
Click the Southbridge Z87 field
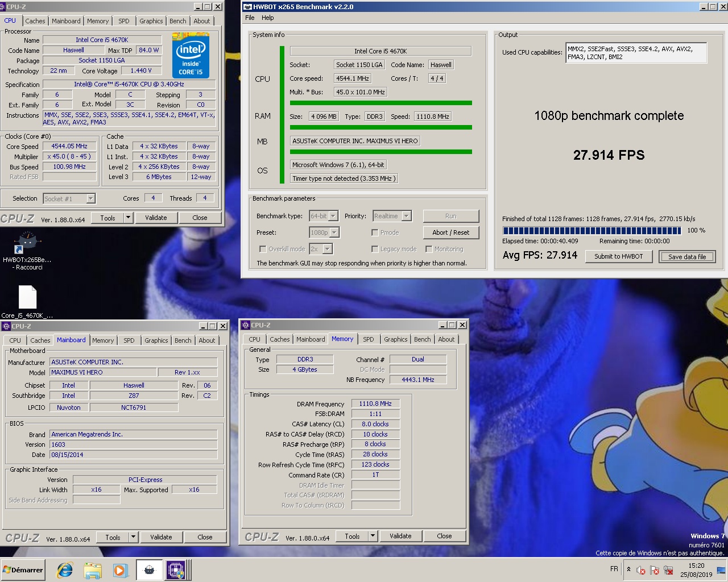(134, 396)
